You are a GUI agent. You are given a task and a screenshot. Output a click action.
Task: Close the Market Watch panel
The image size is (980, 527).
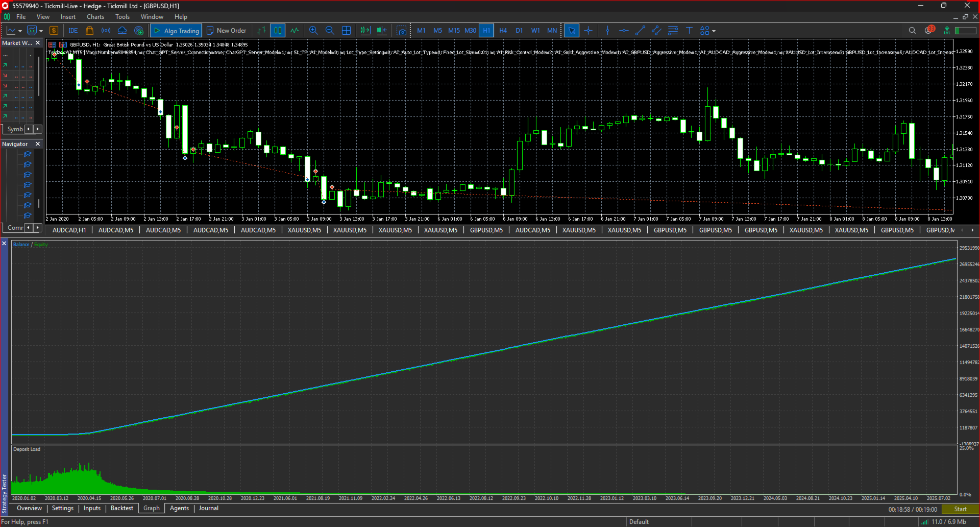click(38, 43)
